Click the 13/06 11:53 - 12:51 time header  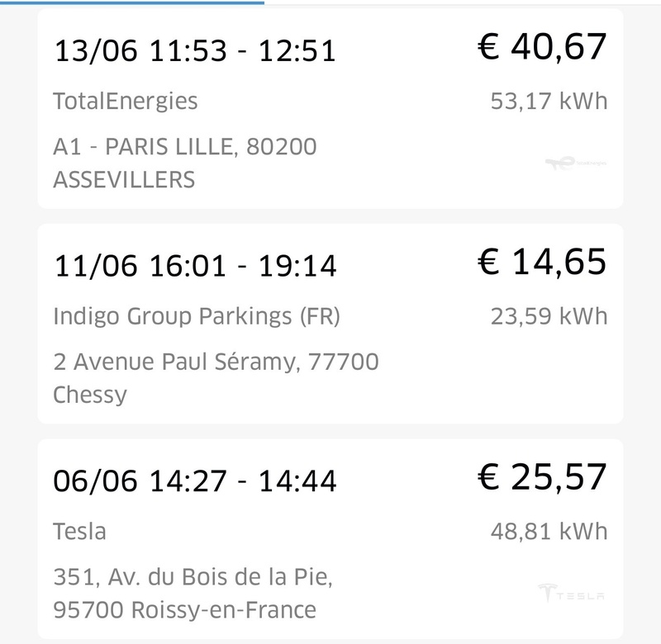click(195, 51)
